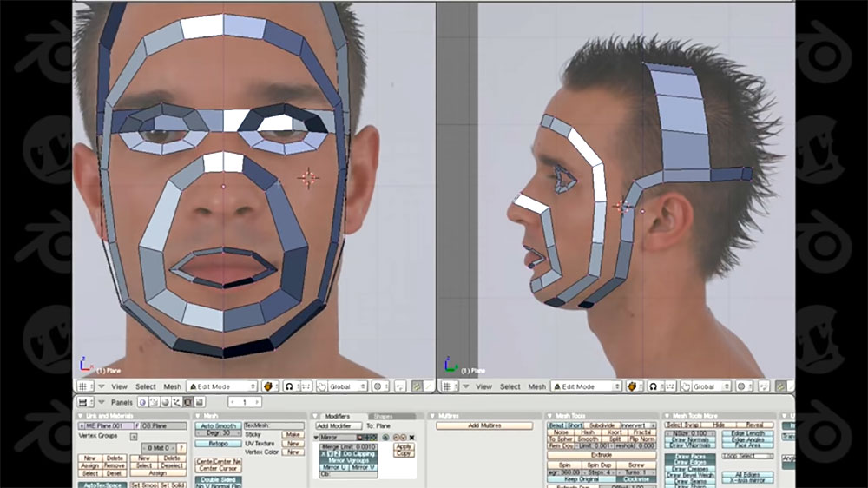This screenshot has height=488, width=868.
Task: Switch to Editing context icon in Panels
Action: 187,402
